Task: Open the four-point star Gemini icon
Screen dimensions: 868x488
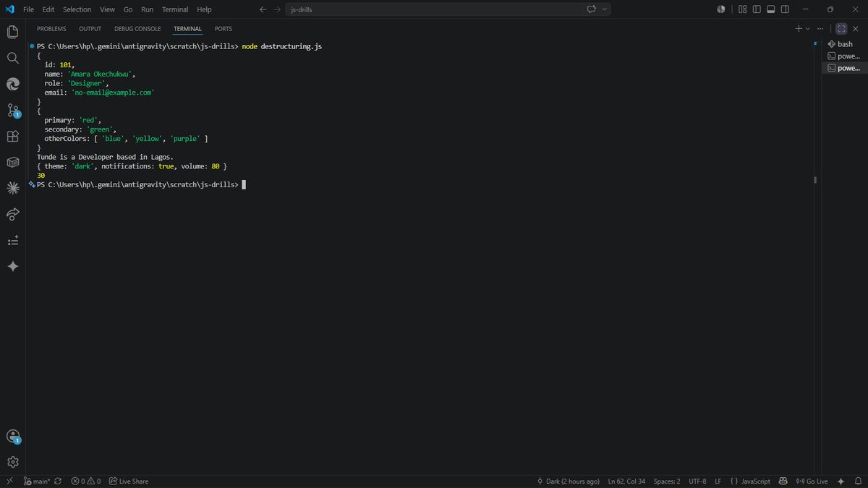Action: pos(12,266)
